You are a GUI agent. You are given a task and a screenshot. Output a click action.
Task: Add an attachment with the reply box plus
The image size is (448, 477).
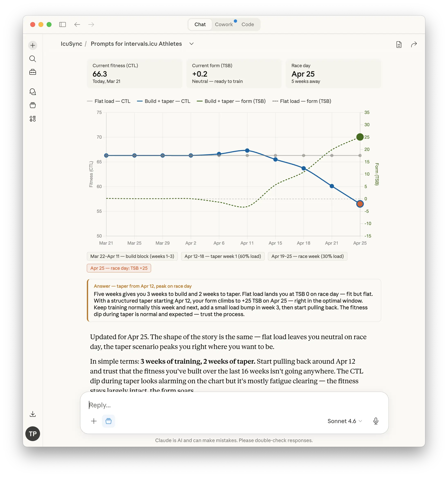pyautogui.click(x=94, y=421)
